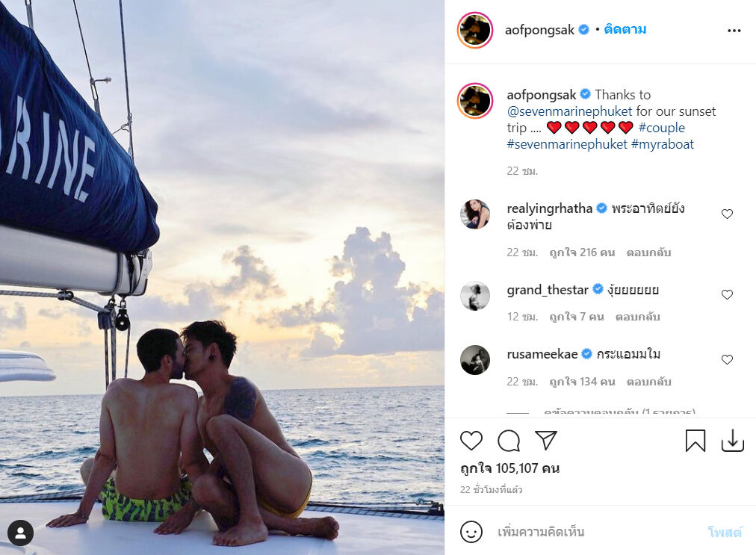Like rusameekae's comment
This screenshot has width=756, height=555.
pyautogui.click(x=727, y=360)
